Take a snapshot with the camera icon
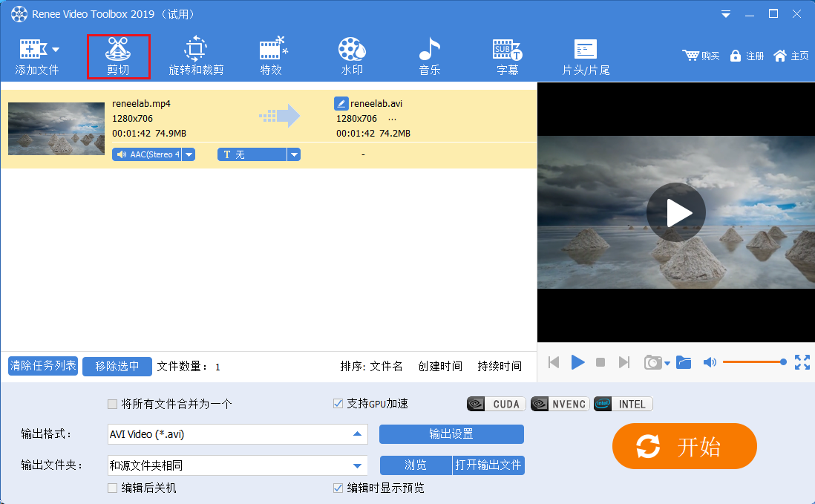This screenshot has width=815, height=504. click(x=653, y=362)
